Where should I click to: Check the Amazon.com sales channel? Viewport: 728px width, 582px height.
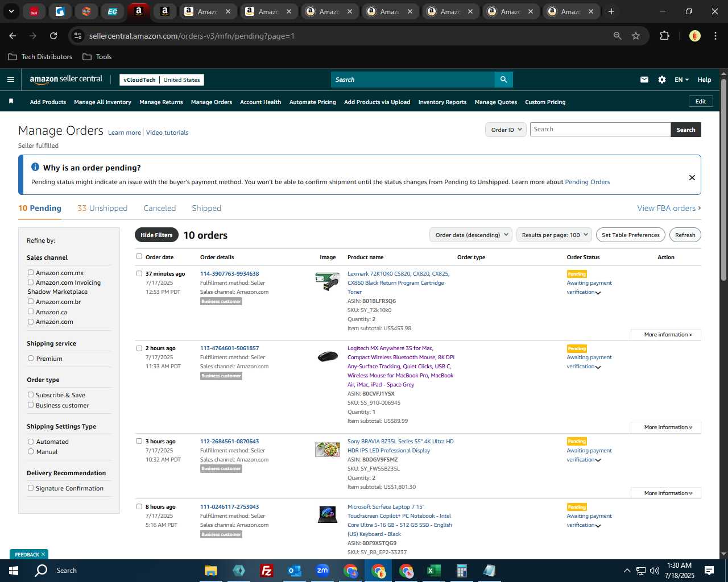pos(31,322)
